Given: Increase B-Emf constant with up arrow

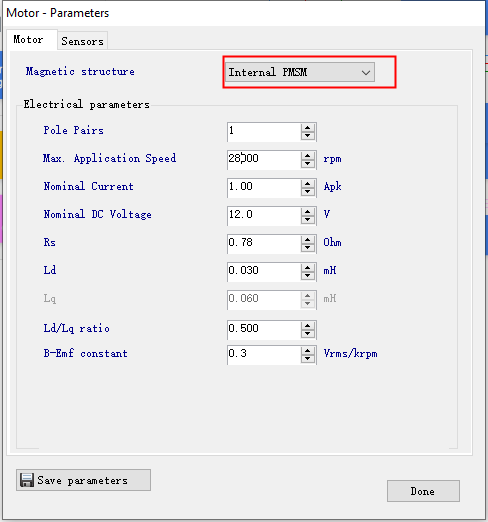Looking at the screenshot, I should coord(308,351).
